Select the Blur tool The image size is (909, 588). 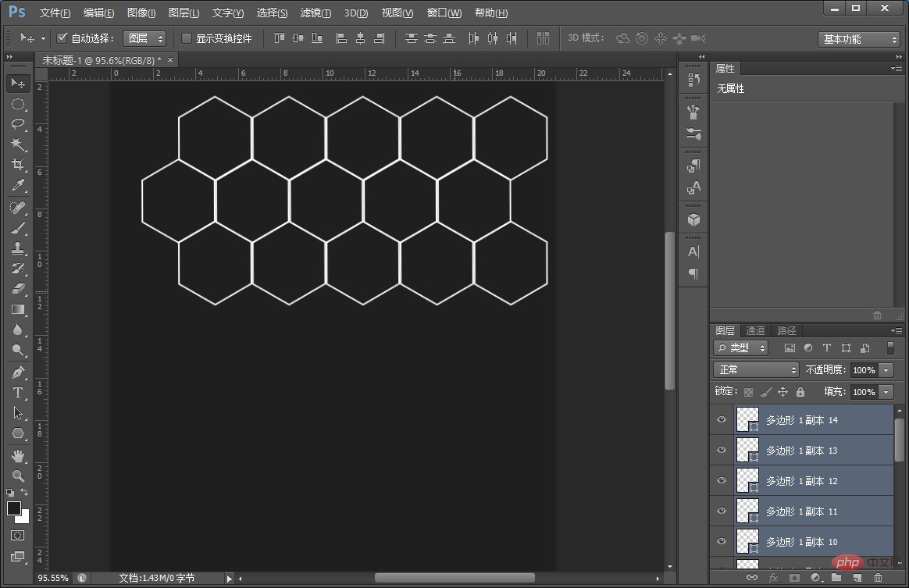click(18, 330)
